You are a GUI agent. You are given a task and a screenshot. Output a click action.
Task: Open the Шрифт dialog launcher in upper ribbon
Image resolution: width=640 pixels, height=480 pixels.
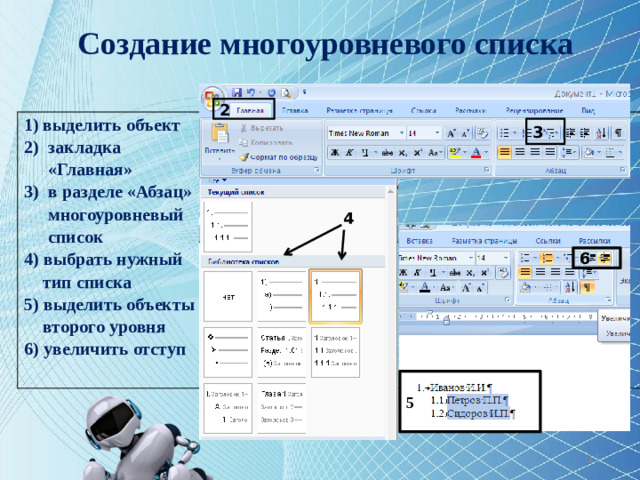point(487,170)
